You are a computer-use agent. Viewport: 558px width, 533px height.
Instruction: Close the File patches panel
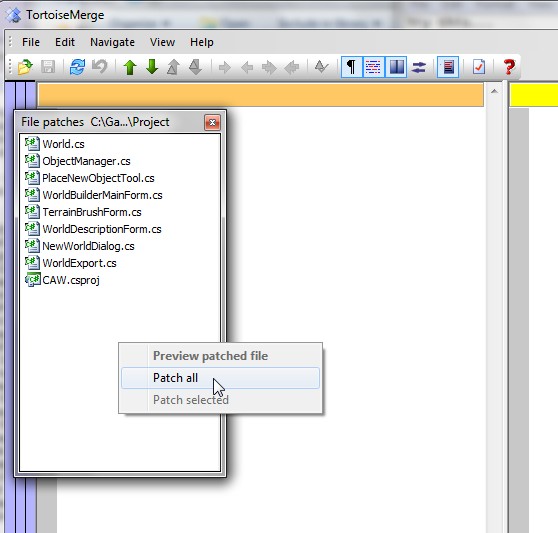[212, 122]
